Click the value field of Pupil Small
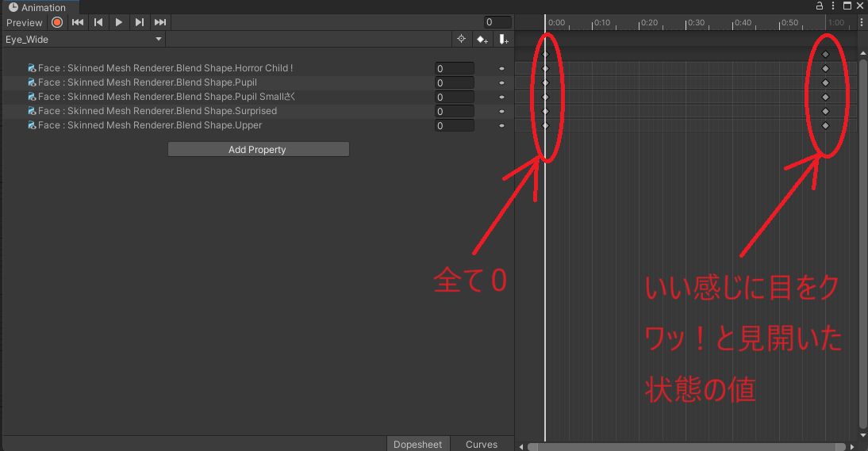This screenshot has width=868, height=451. pyautogui.click(x=455, y=97)
